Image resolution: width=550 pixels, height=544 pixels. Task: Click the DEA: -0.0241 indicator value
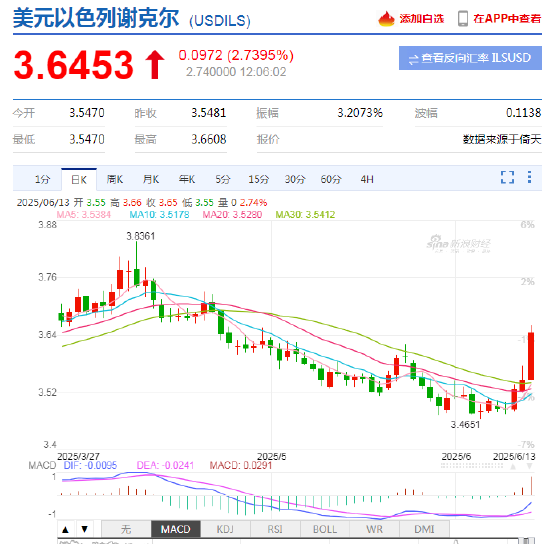click(165, 465)
